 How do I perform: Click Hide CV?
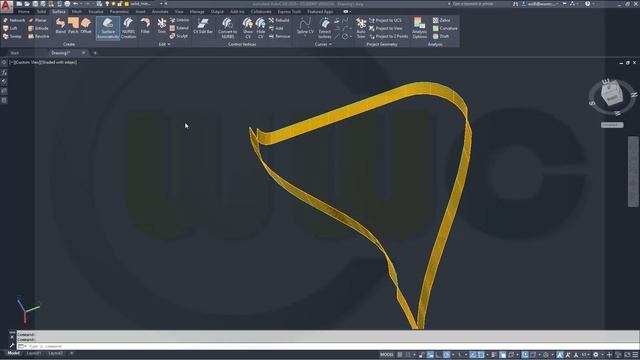click(260, 28)
